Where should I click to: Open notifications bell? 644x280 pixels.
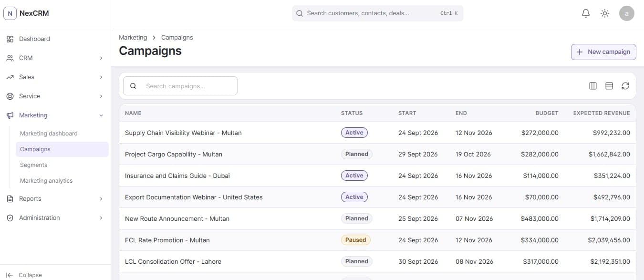click(586, 13)
